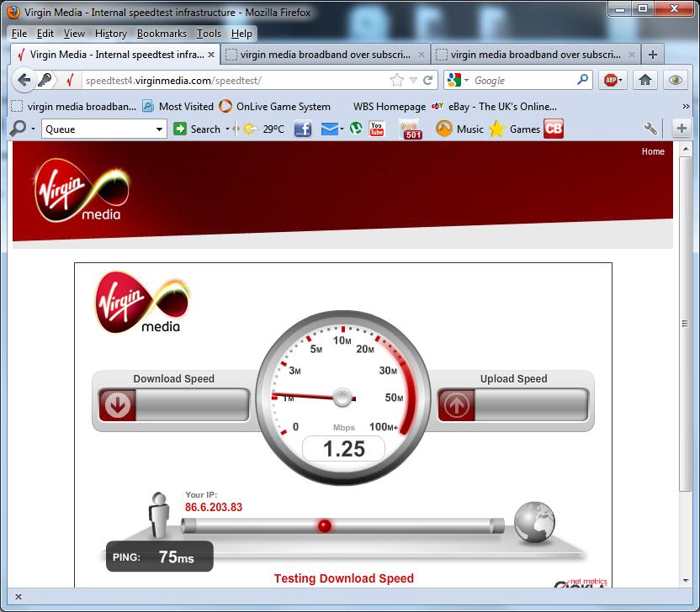The height and width of the screenshot is (612, 700).
Task: Open the Music toolbar button
Action: [460, 129]
